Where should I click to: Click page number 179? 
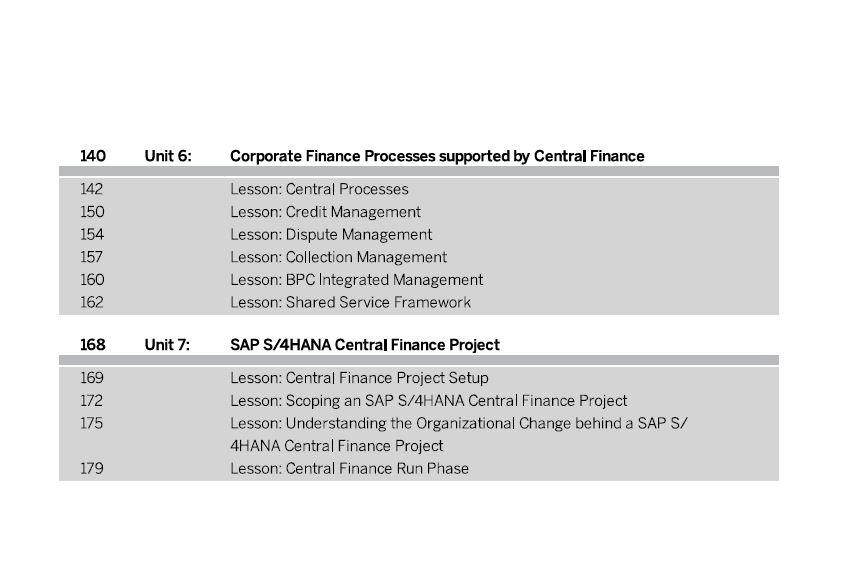(92, 469)
